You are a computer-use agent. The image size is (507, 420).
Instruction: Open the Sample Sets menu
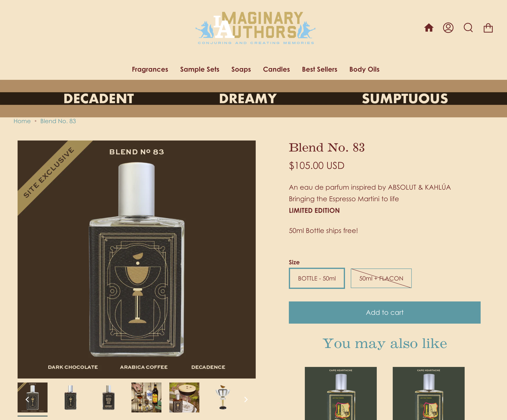point(200,69)
